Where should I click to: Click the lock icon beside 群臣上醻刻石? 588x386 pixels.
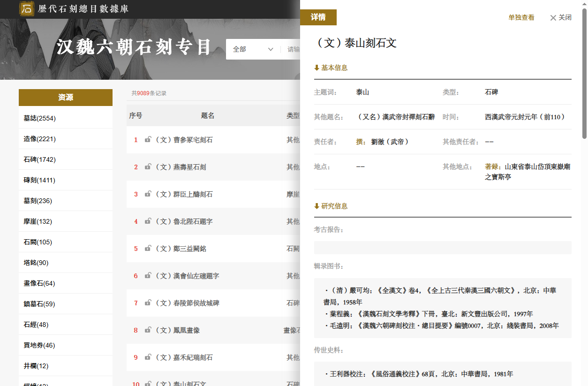tap(148, 194)
